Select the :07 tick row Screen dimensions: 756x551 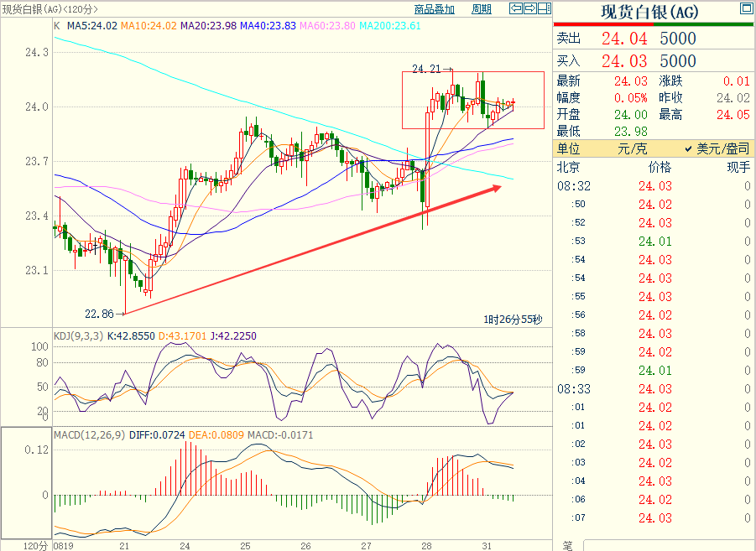654,517
